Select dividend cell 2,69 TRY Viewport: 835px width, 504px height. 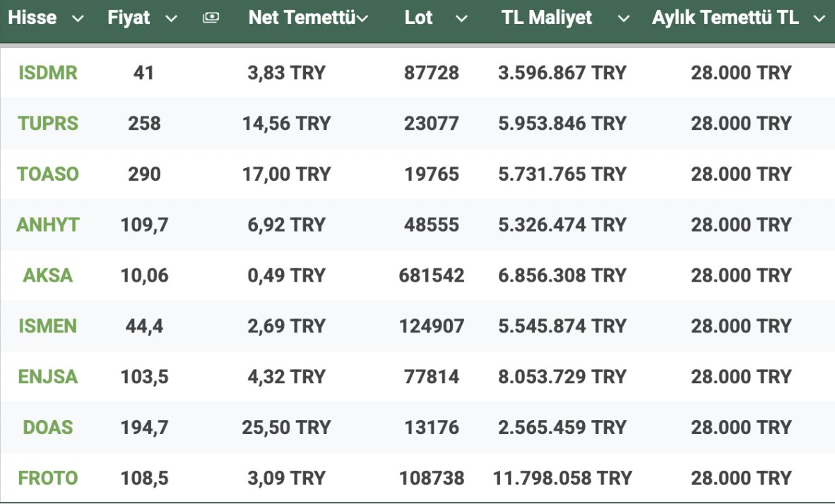(287, 325)
